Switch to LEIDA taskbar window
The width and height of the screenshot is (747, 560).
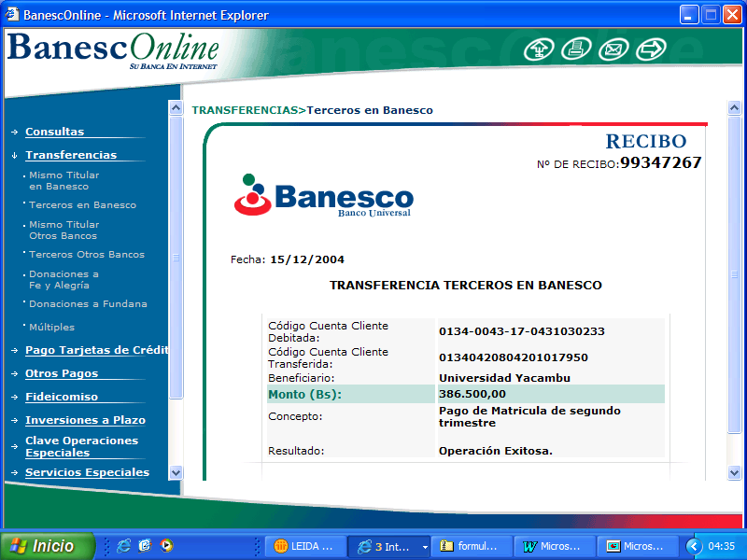click(x=304, y=547)
